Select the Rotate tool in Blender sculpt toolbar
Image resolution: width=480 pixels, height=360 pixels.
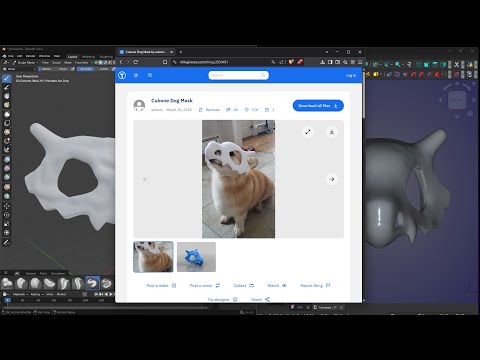tap(7, 215)
